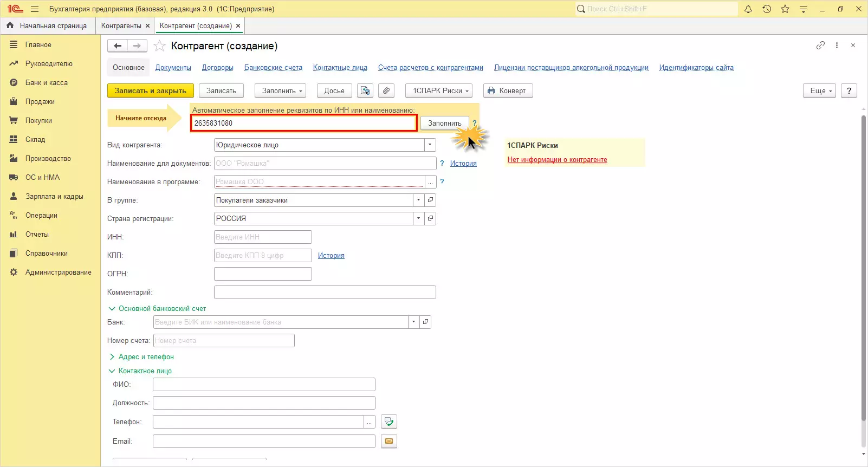Switch to the Контрагенты tab

[121, 25]
